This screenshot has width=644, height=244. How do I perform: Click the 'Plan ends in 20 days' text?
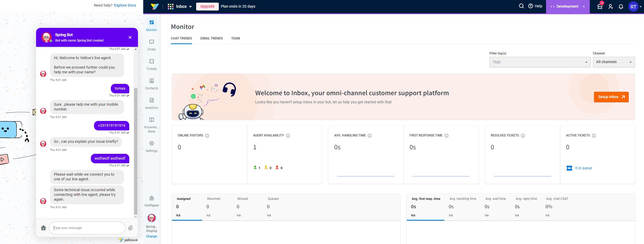238,6
